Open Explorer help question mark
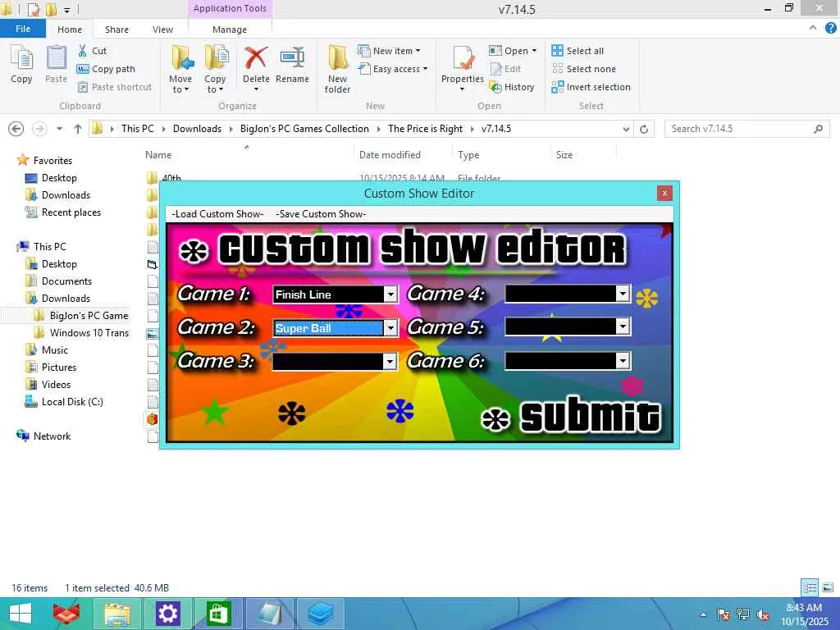Image resolution: width=840 pixels, height=630 pixels. [x=830, y=29]
